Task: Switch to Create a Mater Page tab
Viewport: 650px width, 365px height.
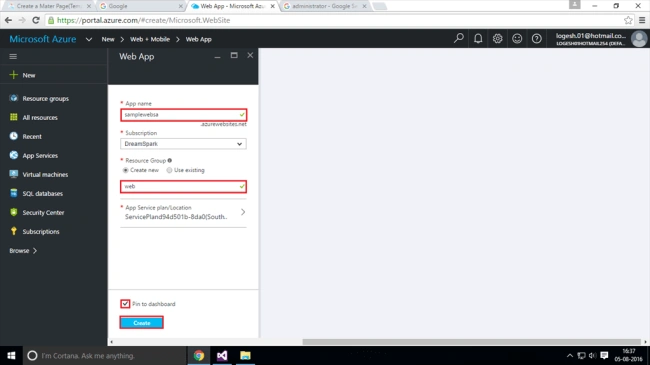Action: (x=49, y=6)
